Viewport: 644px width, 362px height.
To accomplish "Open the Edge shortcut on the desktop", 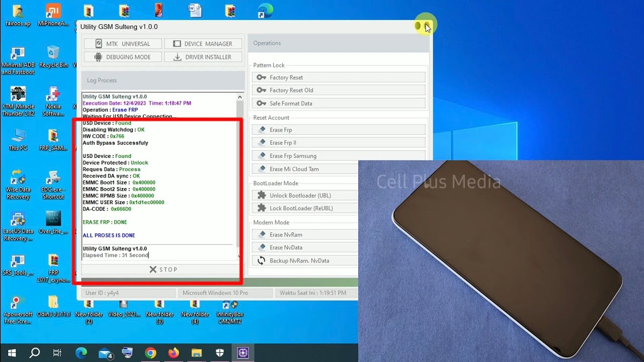I will pos(265,11).
